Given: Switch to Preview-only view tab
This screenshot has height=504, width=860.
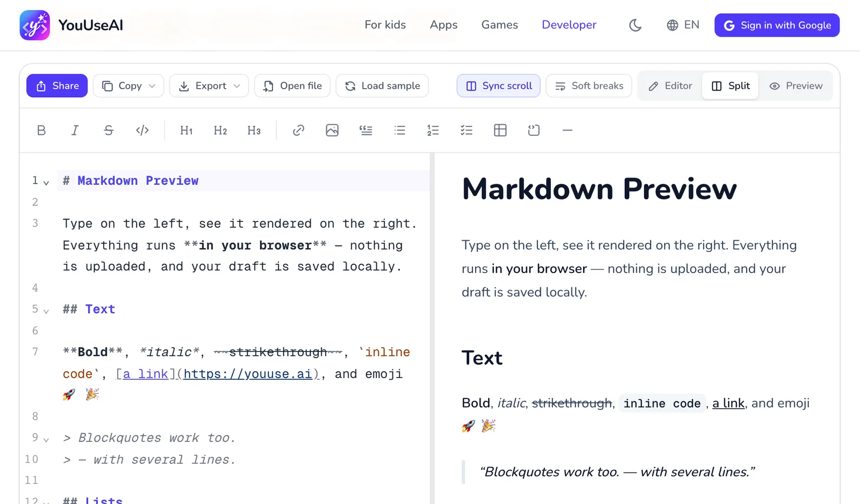Looking at the screenshot, I should tap(795, 86).
